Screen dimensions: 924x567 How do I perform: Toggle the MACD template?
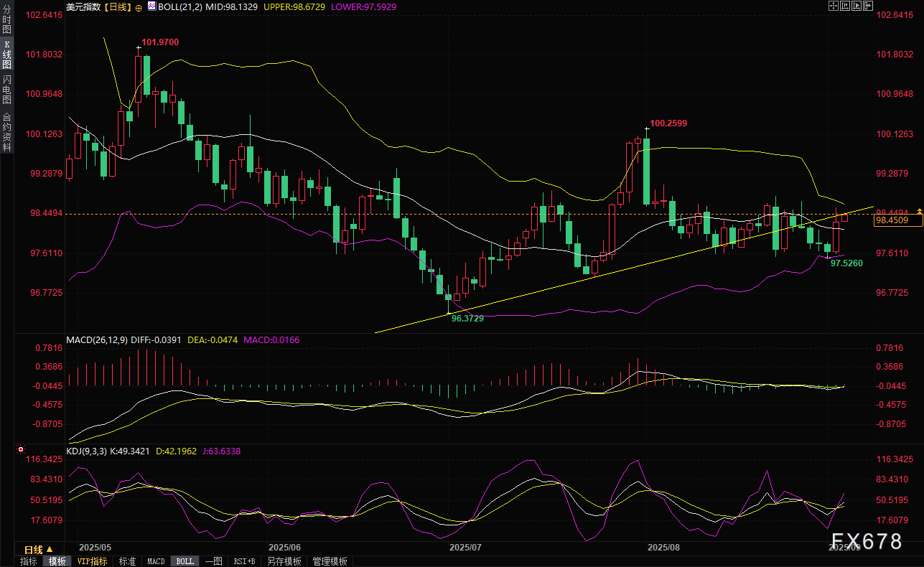[x=156, y=561]
